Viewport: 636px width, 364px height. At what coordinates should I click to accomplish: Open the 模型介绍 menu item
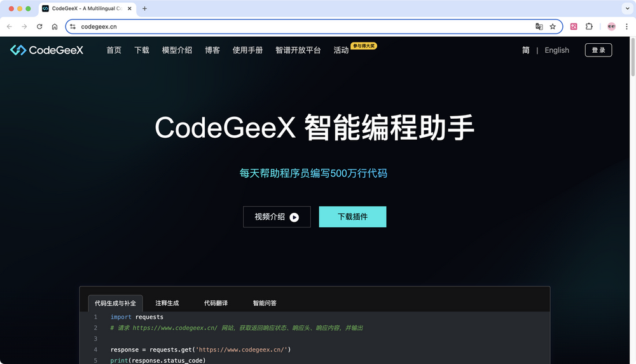(x=177, y=50)
